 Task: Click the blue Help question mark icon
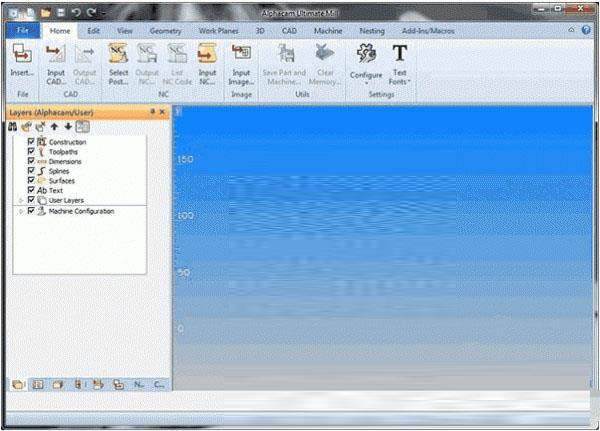(x=586, y=30)
